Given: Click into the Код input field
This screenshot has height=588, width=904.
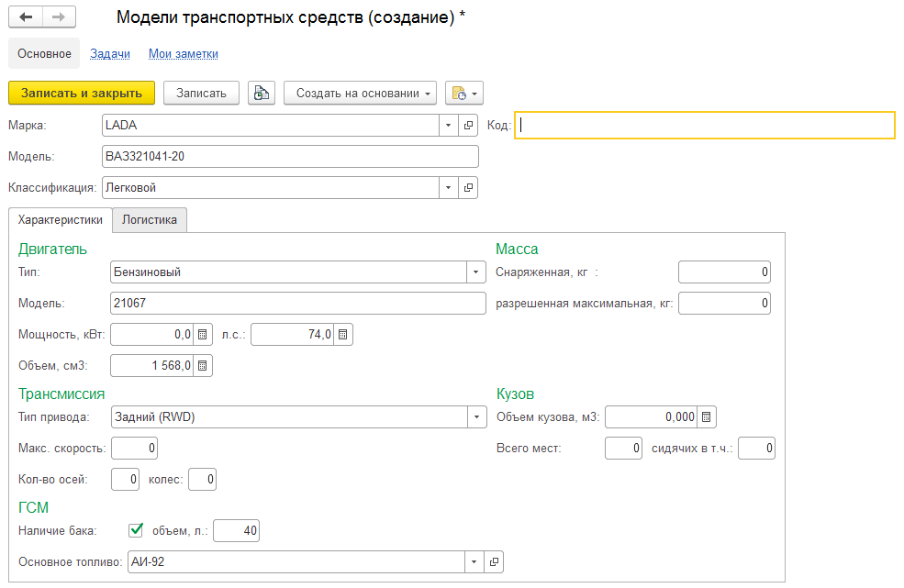Looking at the screenshot, I should pos(705,126).
